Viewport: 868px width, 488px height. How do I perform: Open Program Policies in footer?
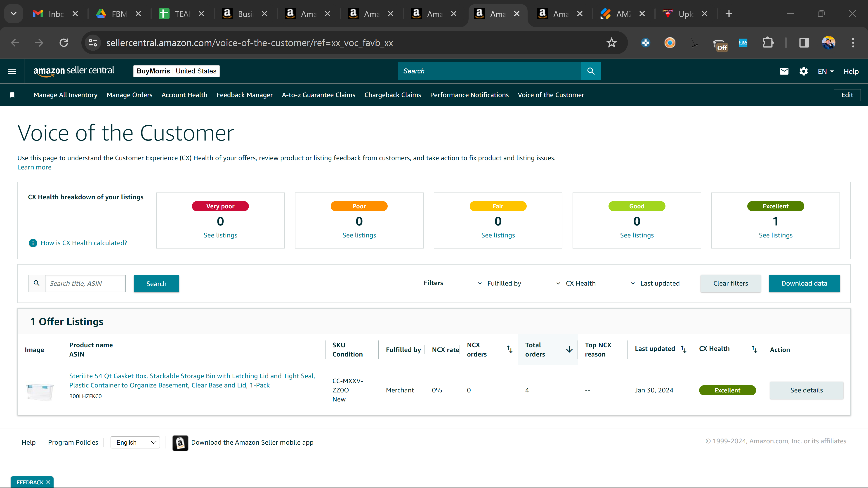[73, 443]
